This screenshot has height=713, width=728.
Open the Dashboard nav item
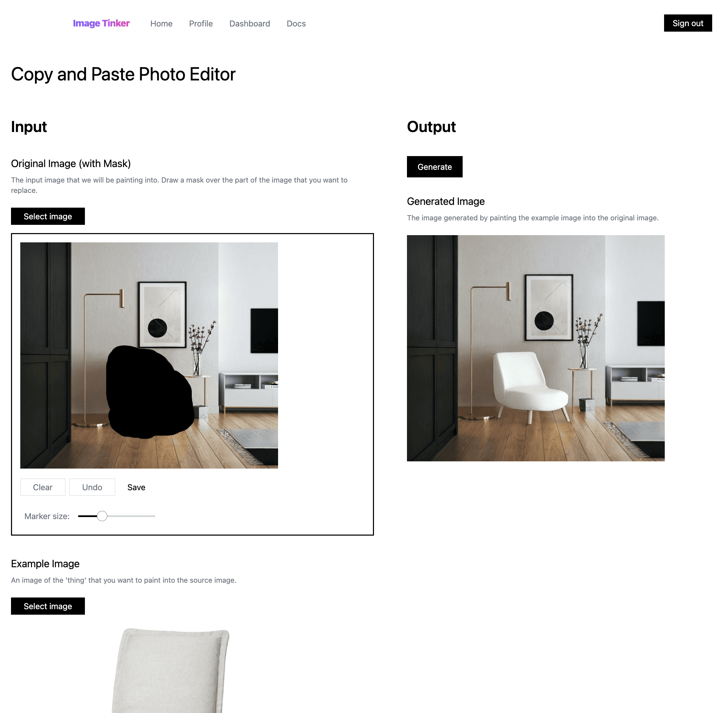point(250,24)
